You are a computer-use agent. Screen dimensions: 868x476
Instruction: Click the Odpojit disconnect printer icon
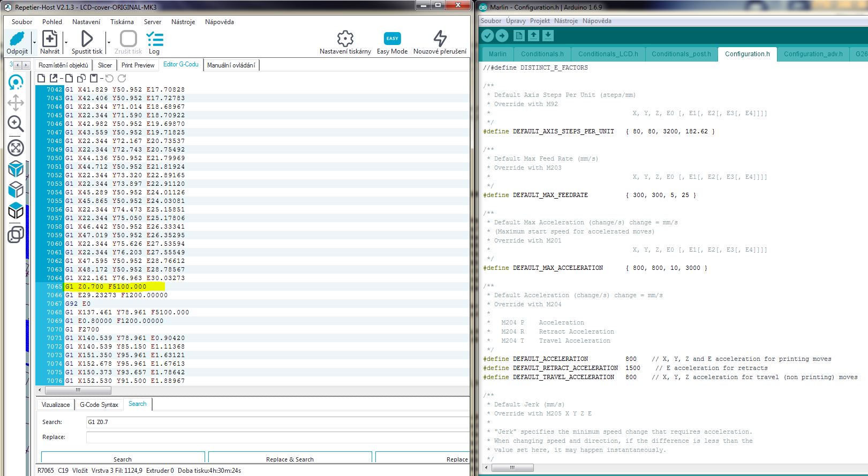(x=17, y=40)
